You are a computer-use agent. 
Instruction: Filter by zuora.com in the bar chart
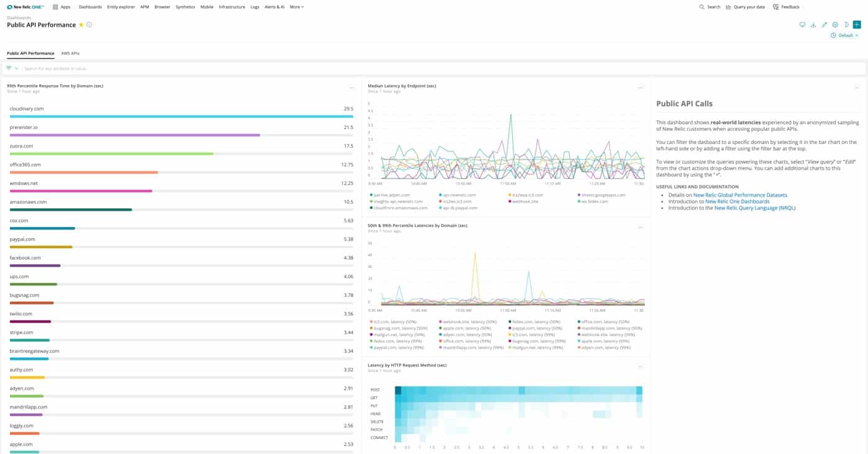click(x=181, y=149)
